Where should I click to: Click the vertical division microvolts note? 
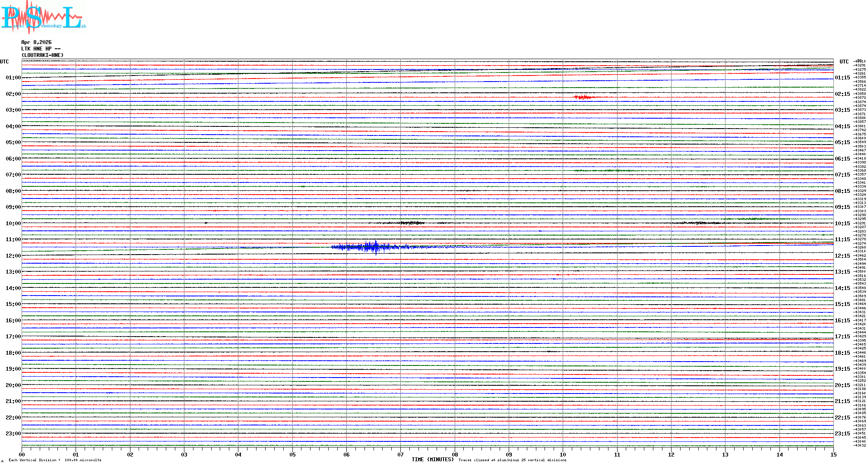tap(55, 460)
